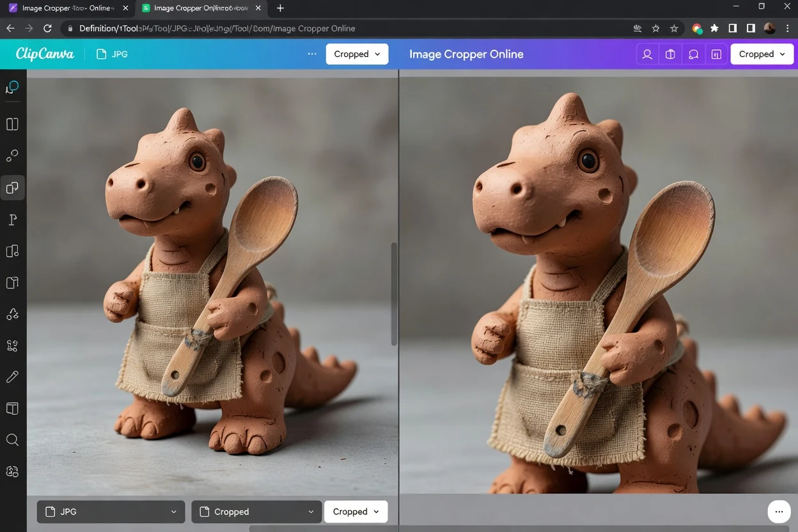Image resolution: width=798 pixels, height=532 pixels.
Task: Open the puzzle-piece extensions icon in browser toolbar
Action: [714, 28]
